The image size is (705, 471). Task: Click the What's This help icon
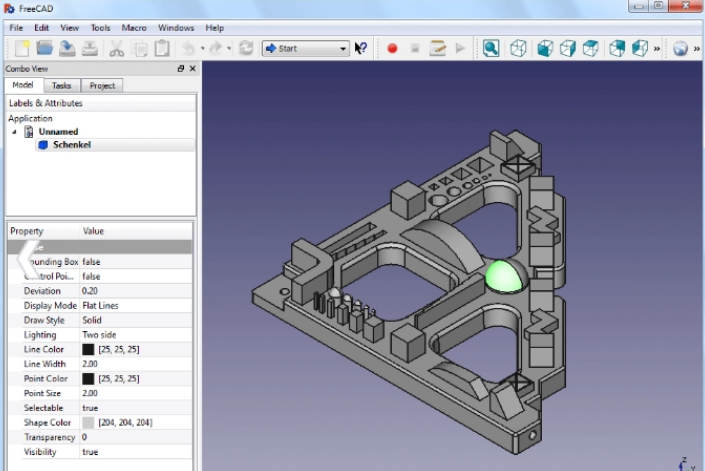point(361,48)
